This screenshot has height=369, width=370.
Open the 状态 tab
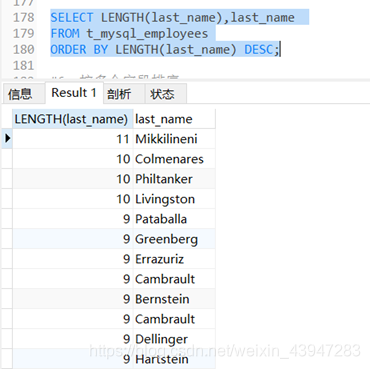[x=165, y=94]
